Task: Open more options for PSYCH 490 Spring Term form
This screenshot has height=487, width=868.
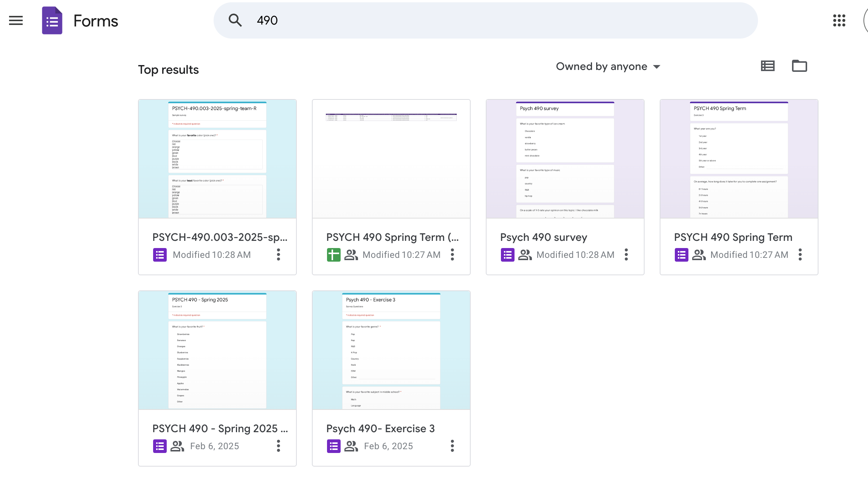Action: click(x=800, y=254)
